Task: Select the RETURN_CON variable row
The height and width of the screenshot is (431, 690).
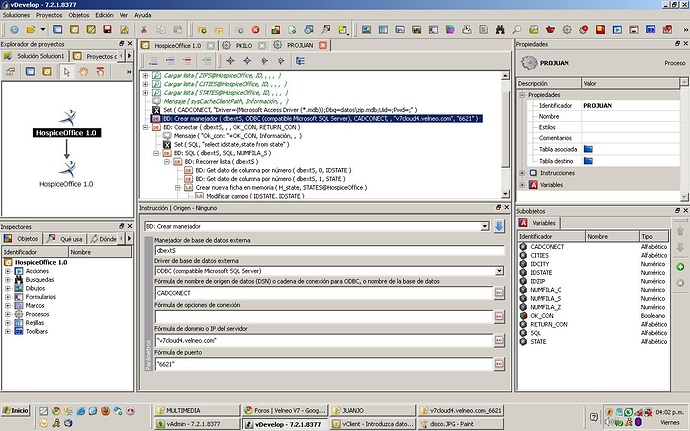Action: (x=593, y=324)
